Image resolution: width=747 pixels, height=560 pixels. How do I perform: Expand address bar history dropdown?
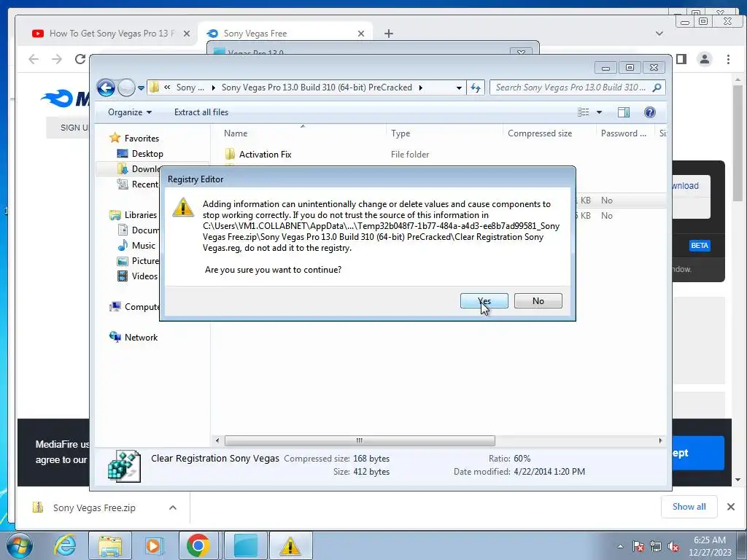tap(459, 87)
